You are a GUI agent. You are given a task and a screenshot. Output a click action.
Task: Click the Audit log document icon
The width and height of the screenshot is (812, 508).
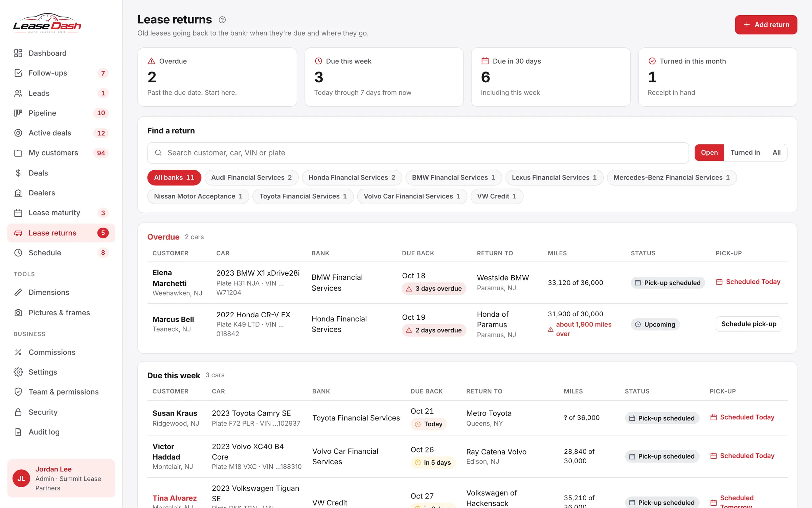[18, 432]
